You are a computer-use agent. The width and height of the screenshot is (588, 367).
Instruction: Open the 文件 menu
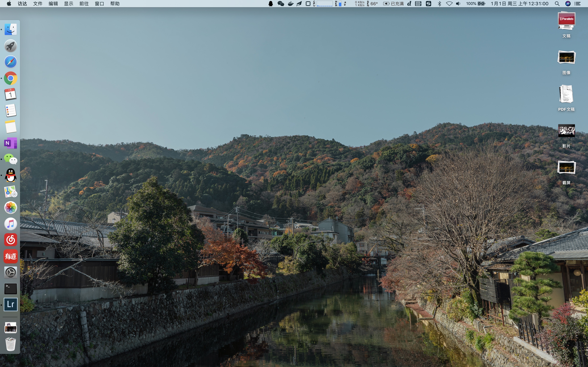point(38,4)
